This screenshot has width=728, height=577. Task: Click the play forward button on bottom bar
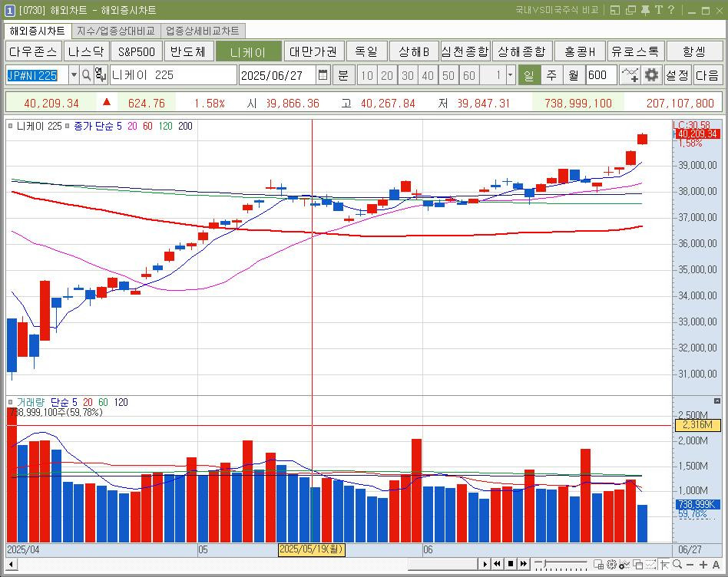pos(485,564)
